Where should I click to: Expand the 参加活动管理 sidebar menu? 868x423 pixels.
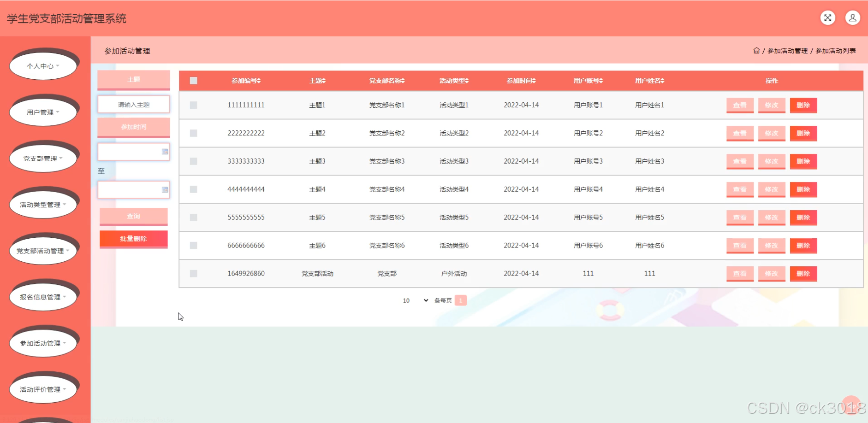[43, 343]
